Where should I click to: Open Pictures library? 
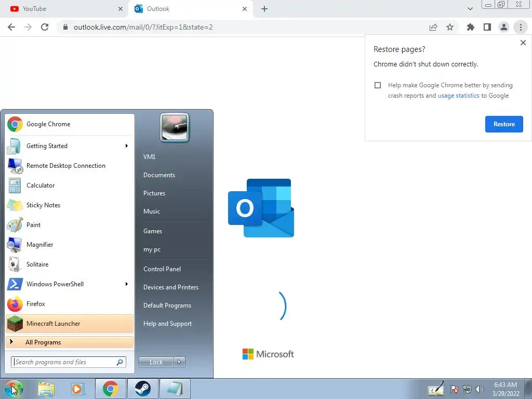point(154,193)
